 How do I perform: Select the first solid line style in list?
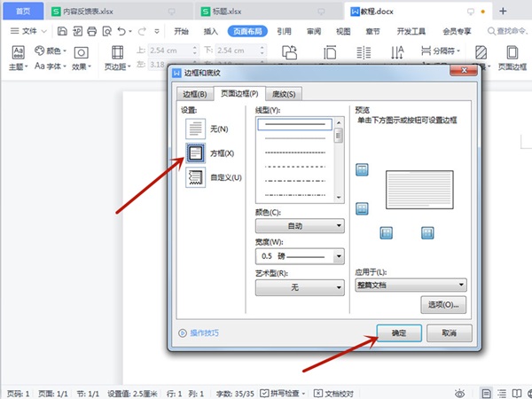pos(293,125)
